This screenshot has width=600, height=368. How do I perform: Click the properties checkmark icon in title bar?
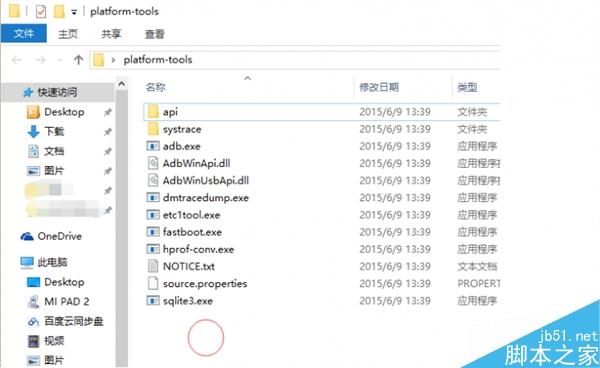(x=41, y=11)
